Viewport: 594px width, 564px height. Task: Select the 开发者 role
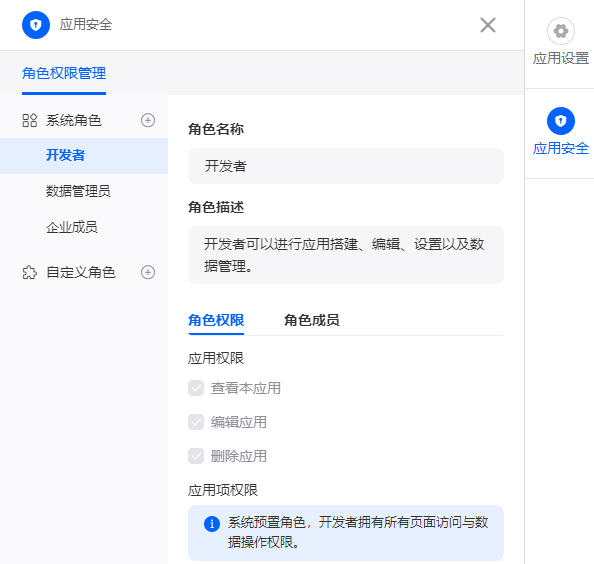pyautogui.click(x=84, y=156)
